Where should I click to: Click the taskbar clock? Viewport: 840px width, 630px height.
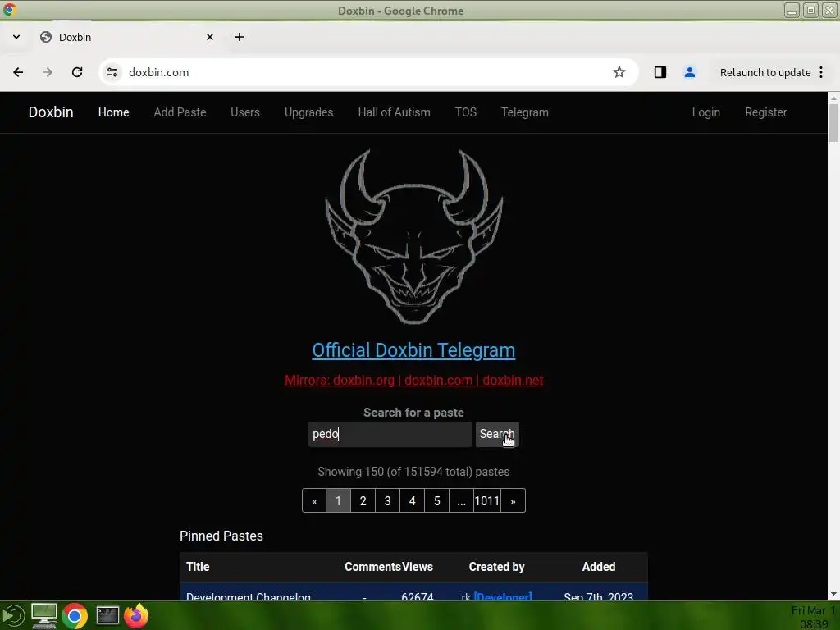click(813, 617)
